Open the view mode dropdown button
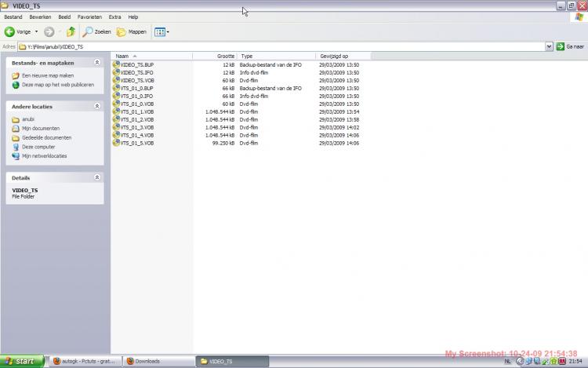 (162, 32)
